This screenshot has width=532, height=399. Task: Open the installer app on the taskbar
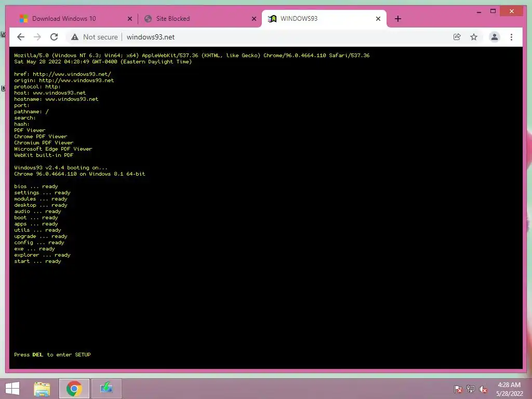click(x=106, y=389)
